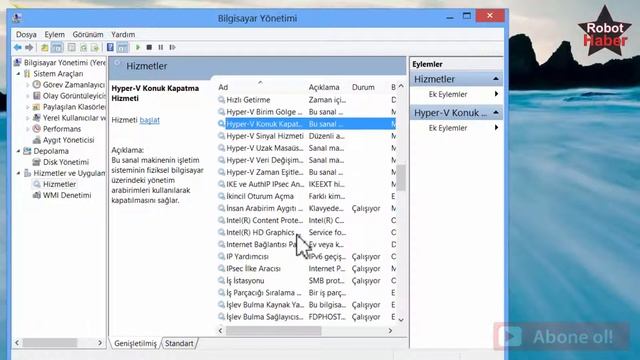640x360 pixels.
Task: Toggle the Action pane show/hide icon
Action: click(x=122, y=47)
